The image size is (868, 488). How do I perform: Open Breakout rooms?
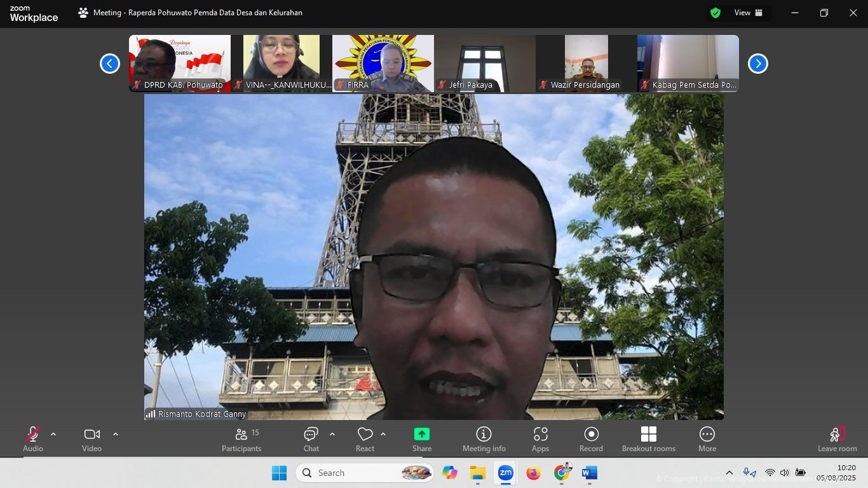[x=648, y=439]
